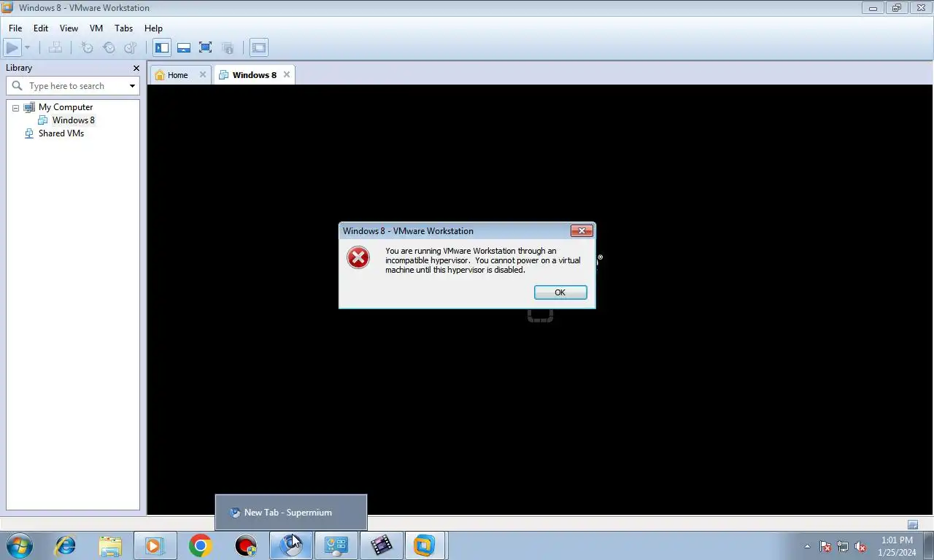This screenshot has height=560, width=934.
Task: Click the VMware status bar icon at bottom right
Action: tap(913, 524)
